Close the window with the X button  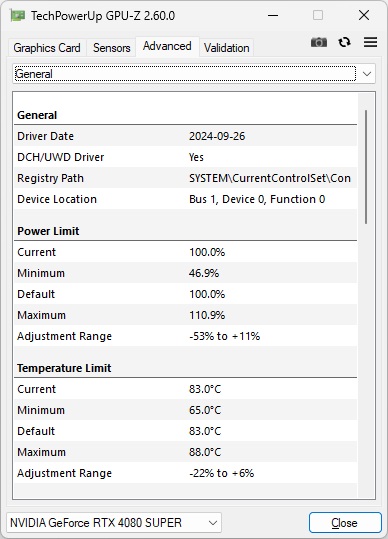click(364, 15)
